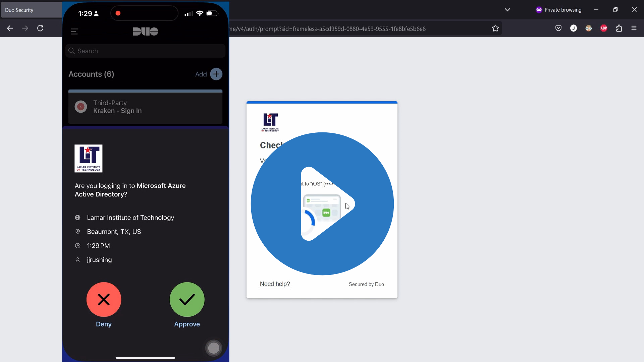Open the Duo app hamburger menu

click(x=74, y=32)
